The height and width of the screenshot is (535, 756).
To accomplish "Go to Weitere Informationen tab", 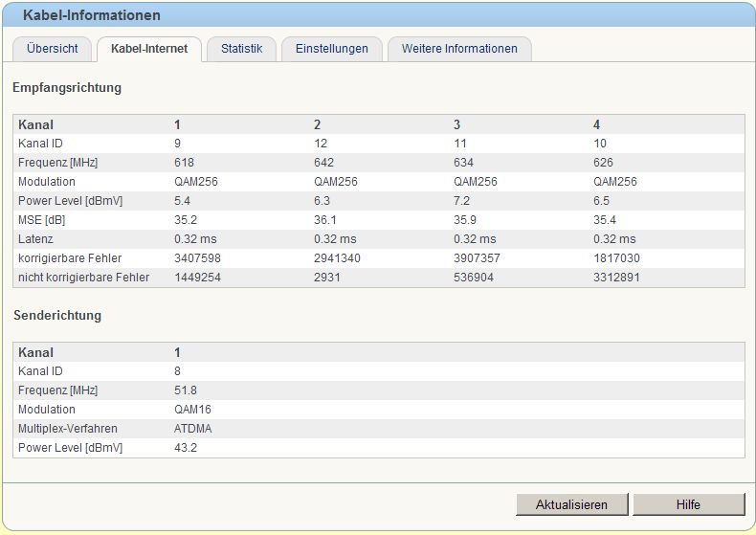I will (x=459, y=49).
